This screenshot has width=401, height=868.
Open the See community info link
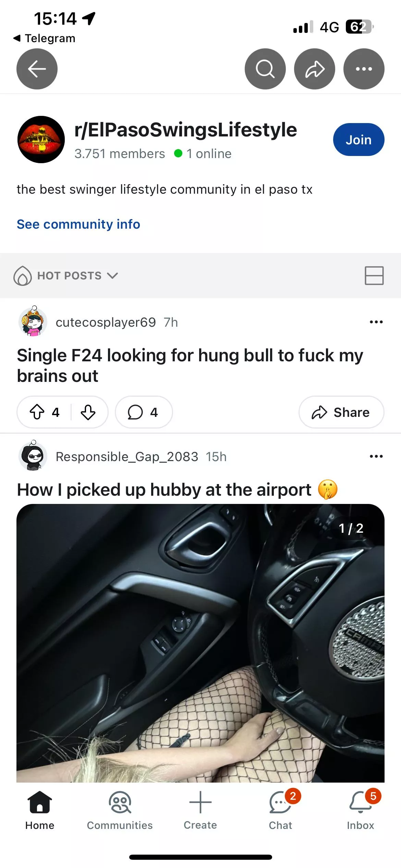(x=78, y=224)
